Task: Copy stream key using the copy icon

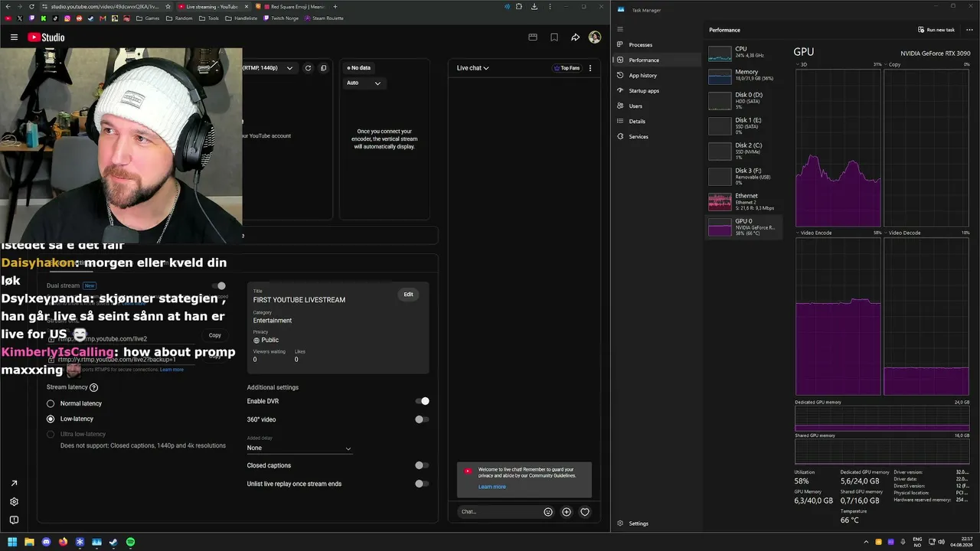Action: point(323,68)
